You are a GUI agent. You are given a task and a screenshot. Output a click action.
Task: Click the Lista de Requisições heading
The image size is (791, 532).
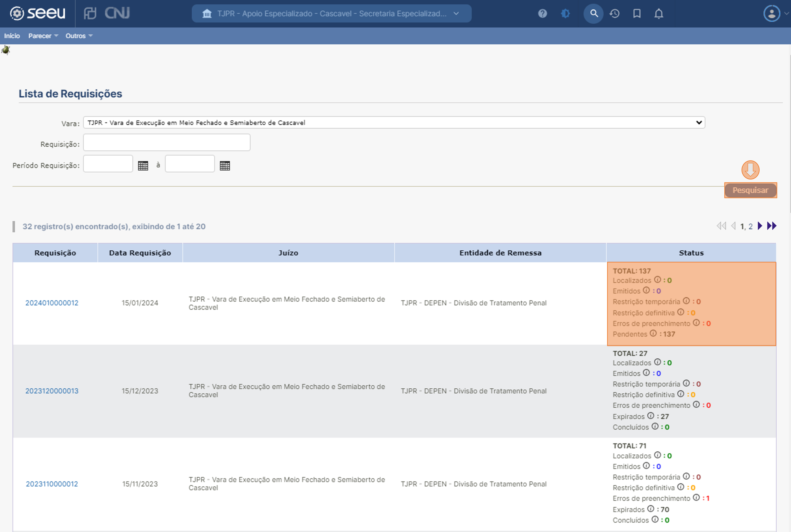click(70, 94)
